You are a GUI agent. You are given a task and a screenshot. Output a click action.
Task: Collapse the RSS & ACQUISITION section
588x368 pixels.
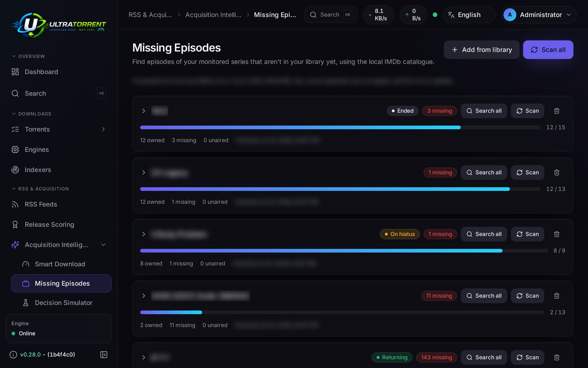coord(40,189)
